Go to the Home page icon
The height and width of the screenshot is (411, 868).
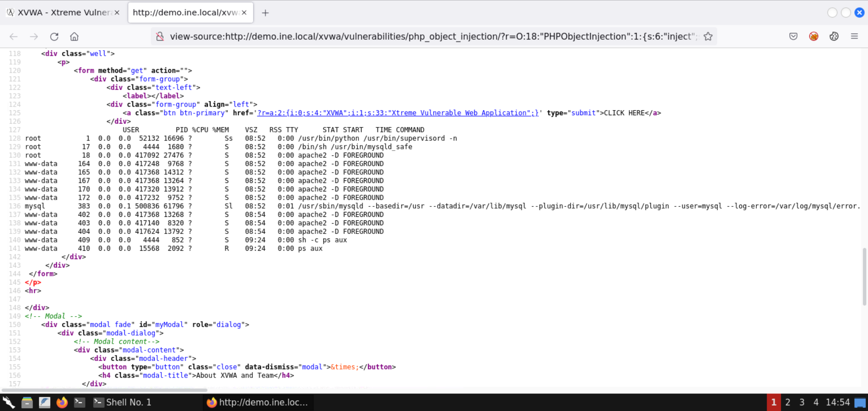[75, 37]
